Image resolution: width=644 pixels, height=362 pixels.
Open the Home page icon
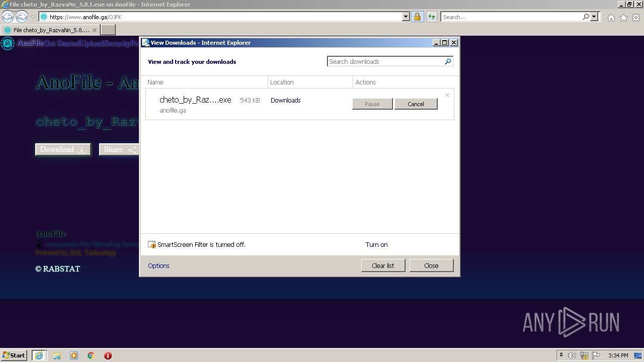click(611, 18)
